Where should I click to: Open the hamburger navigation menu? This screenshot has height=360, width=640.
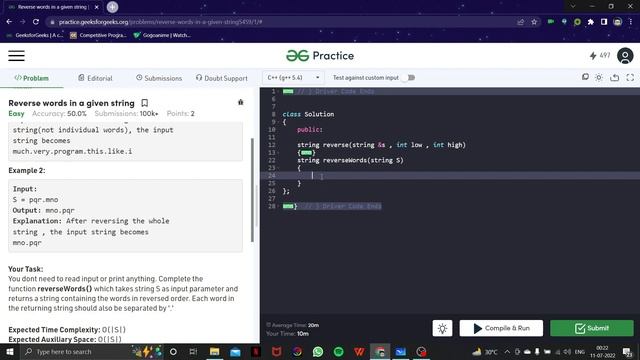[16, 56]
